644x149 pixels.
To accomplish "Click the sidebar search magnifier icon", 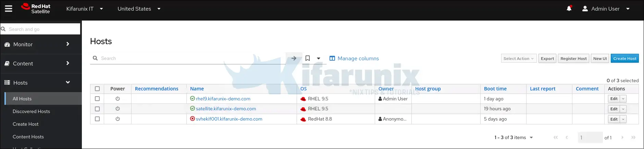I will coord(3,29).
